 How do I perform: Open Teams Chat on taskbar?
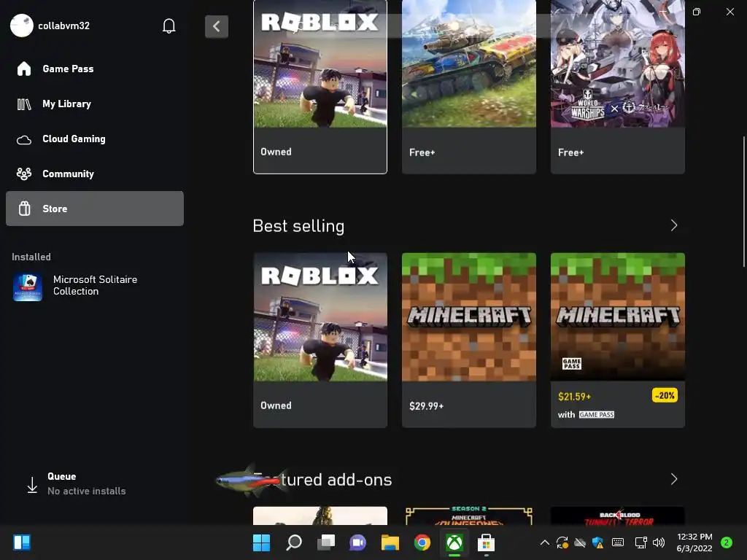point(357,542)
